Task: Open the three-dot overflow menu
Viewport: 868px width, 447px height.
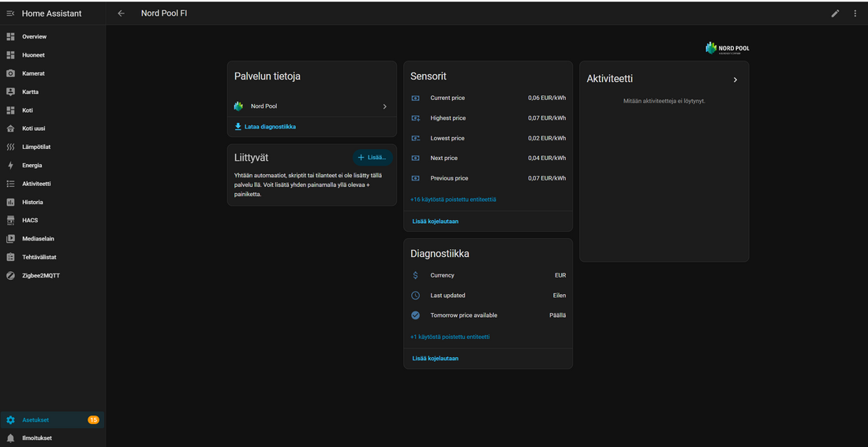Action: (x=855, y=13)
